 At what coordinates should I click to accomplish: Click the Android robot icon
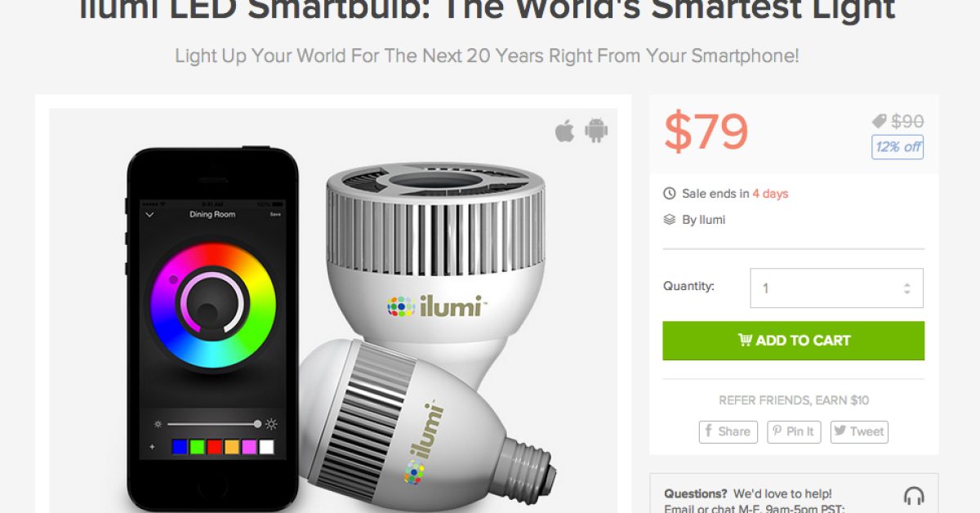596,131
